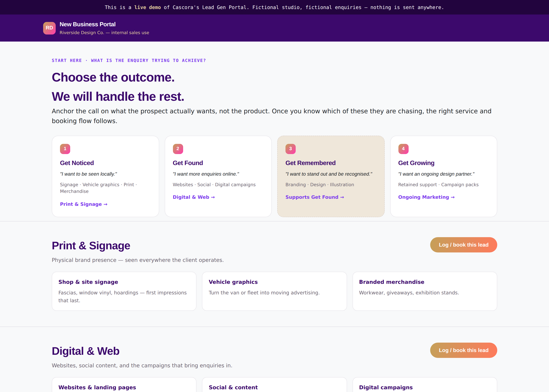
Task: Open the Print & Signage → link
Action: [x=84, y=204]
